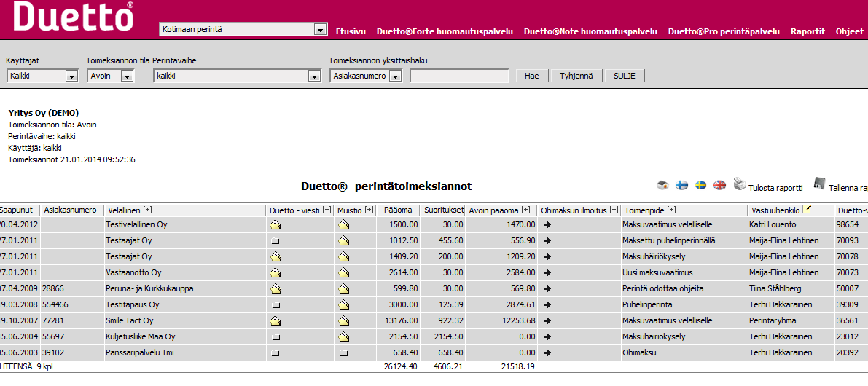Switch language with the Swedish flag
868x386 pixels.
tap(701, 185)
